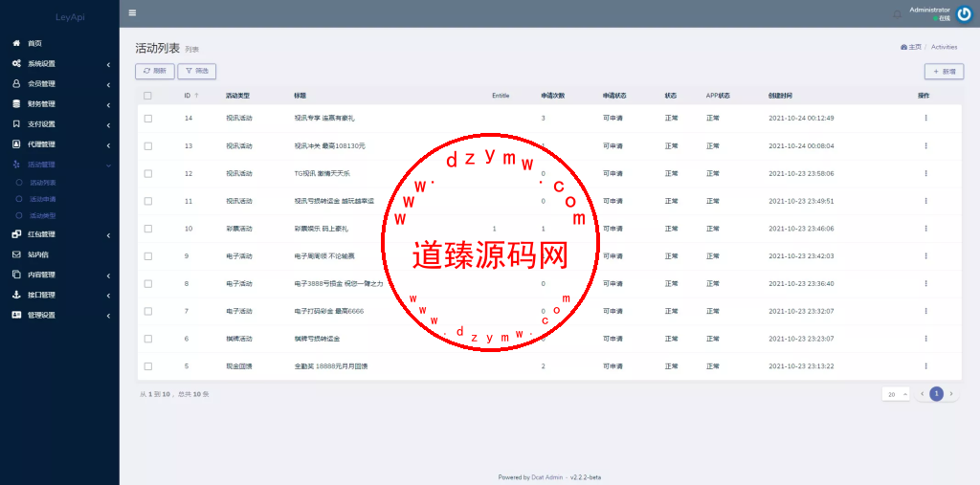Screen dimensions: 980x485
Task: Expand the 系统设置 submenu chevron
Action: click(108, 64)
